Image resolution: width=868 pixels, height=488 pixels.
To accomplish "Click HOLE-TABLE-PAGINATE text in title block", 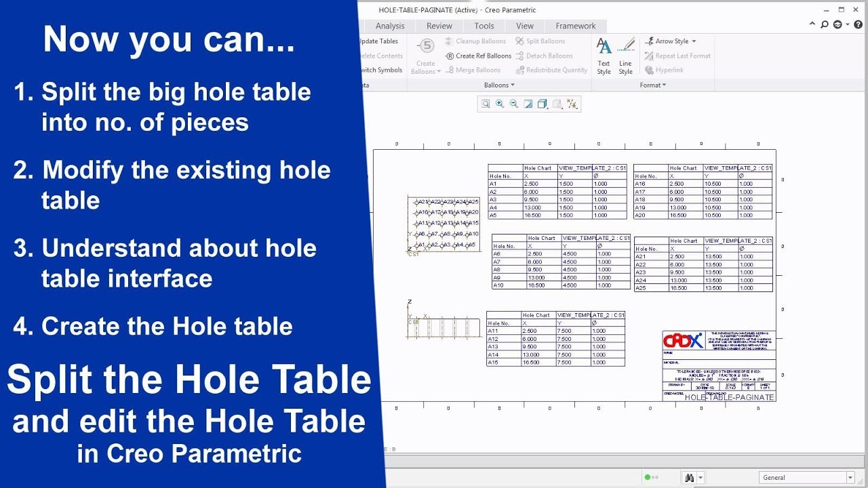I will [730, 397].
